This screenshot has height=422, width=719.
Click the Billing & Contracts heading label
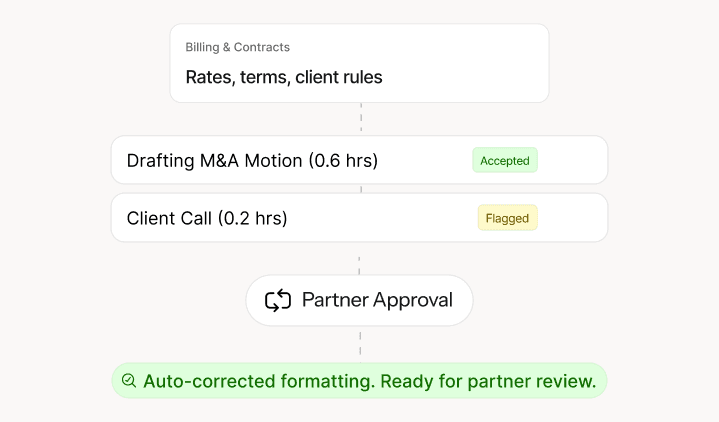pyautogui.click(x=237, y=47)
